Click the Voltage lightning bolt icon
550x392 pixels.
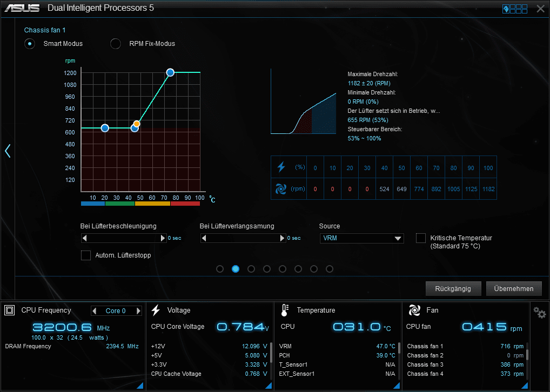pos(156,310)
